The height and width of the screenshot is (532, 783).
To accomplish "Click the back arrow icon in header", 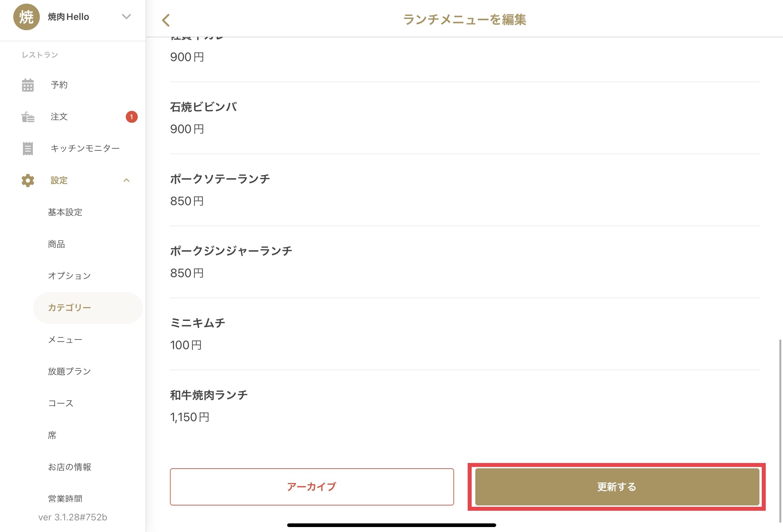I will 166,20.
